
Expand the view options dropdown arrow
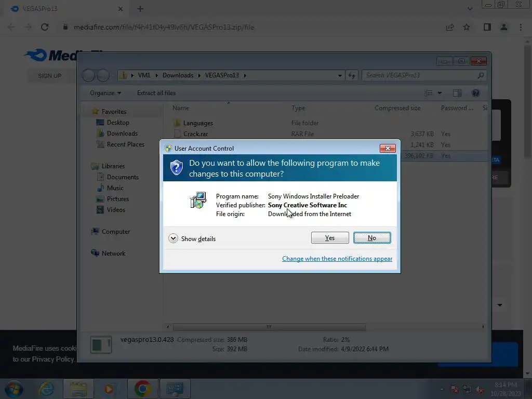point(440,93)
